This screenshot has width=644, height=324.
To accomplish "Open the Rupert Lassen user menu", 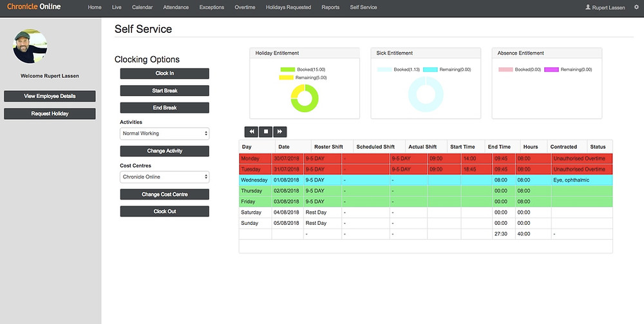I will (x=605, y=7).
